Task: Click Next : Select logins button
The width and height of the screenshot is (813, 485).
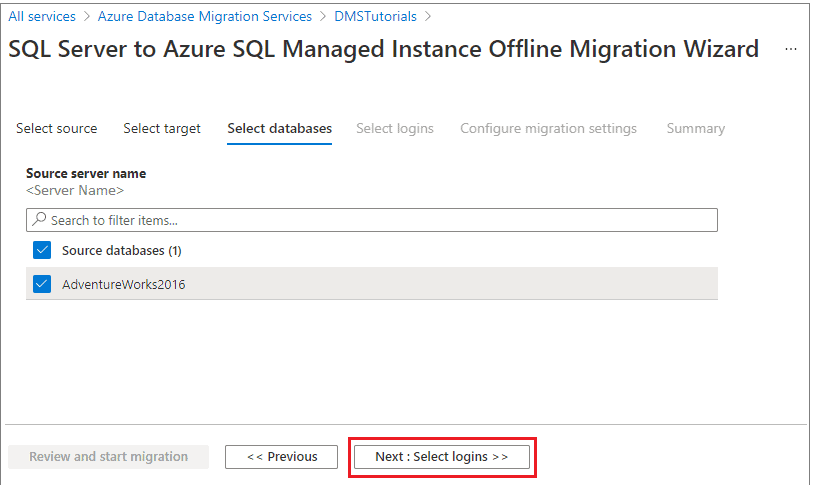Action: [441, 457]
